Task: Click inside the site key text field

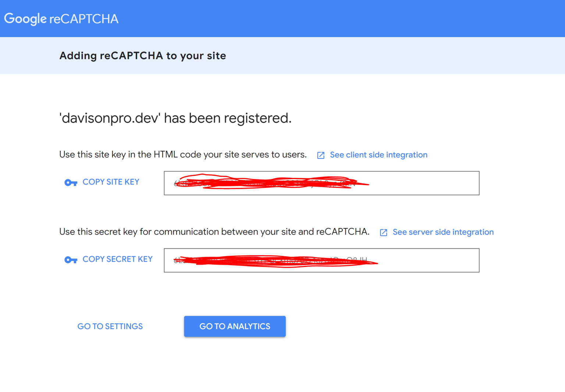Action: point(423,183)
